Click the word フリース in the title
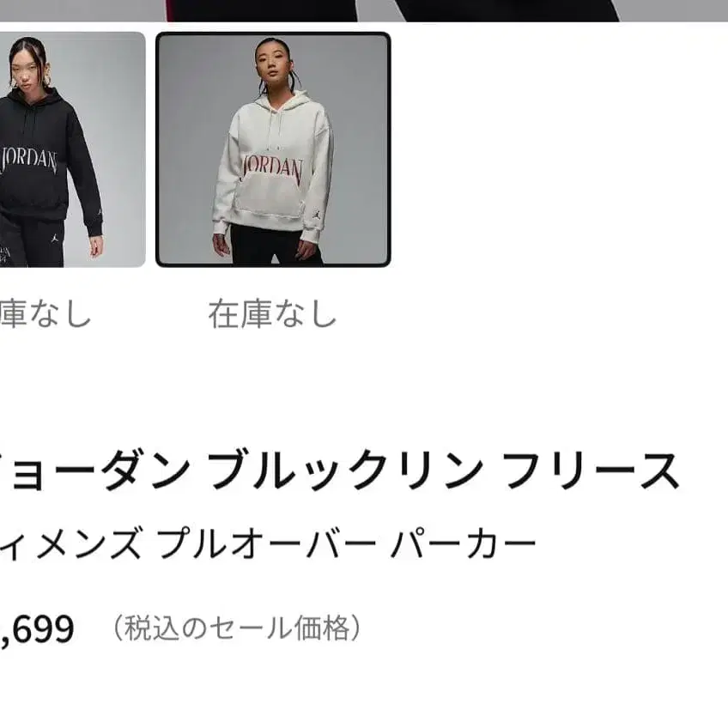Image resolution: width=728 pixels, height=728 pixels. point(591,470)
